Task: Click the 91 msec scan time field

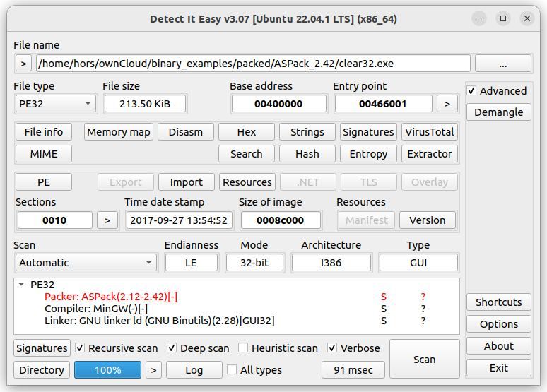Action: [x=353, y=370]
